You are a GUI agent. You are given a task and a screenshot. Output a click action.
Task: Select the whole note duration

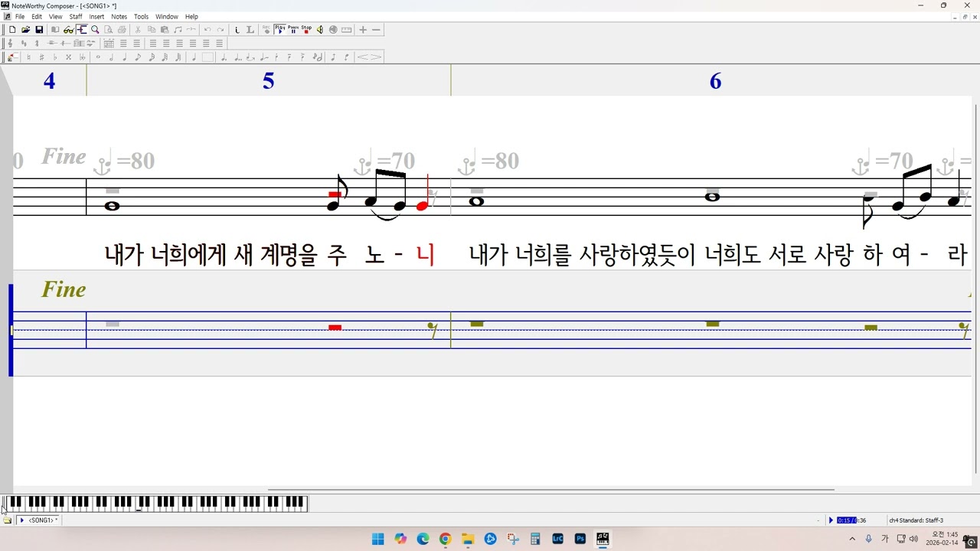click(x=98, y=57)
